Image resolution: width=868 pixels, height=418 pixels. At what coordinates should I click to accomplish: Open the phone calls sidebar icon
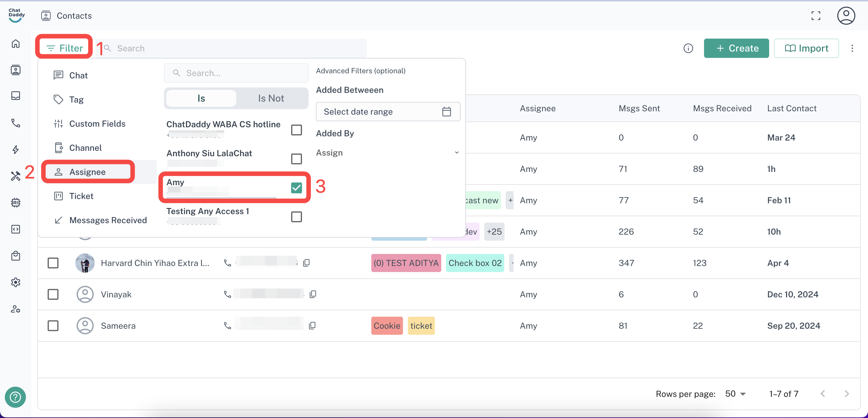tap(15, 123)
